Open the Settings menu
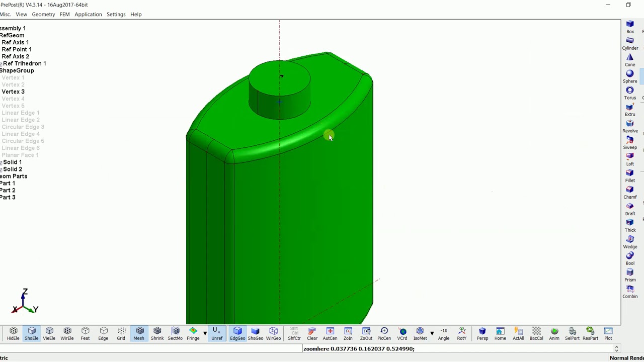The width and height of the screenshot is (644, 362). 116,14
